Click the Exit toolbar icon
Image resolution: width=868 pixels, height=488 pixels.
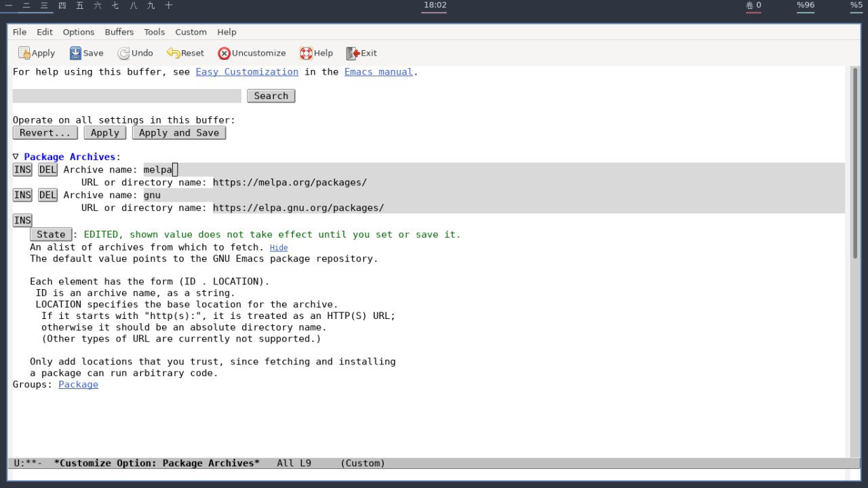tap(361, 53)
